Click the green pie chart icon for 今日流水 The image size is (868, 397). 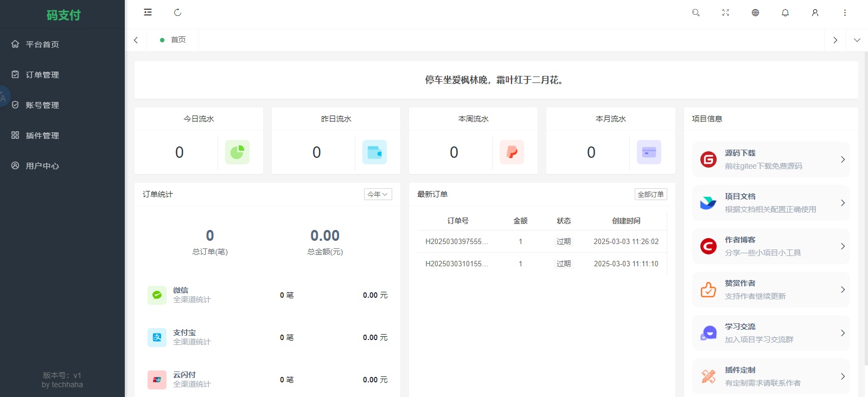237,152
